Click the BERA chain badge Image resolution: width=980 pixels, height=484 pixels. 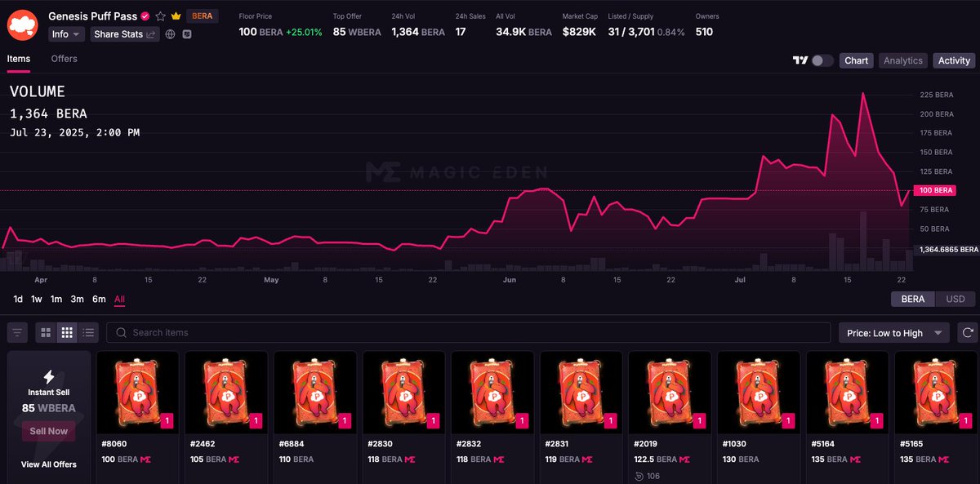tap(202, 16)
